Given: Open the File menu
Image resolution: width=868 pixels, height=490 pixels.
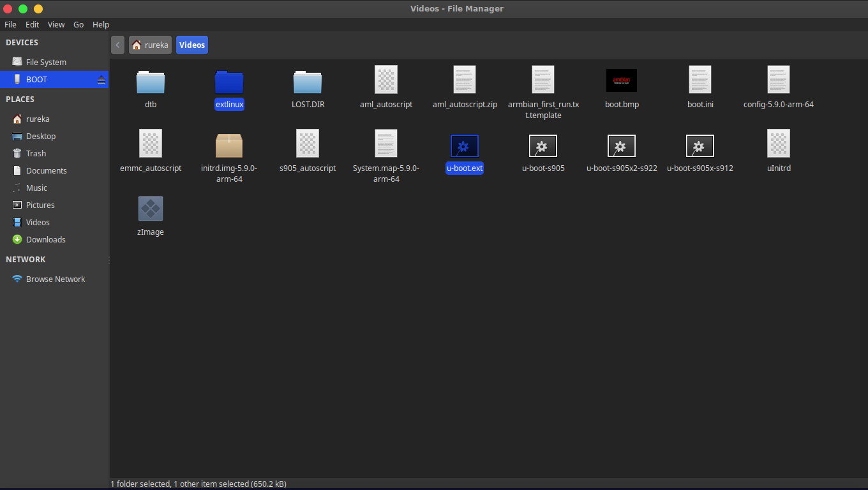Looking at the screenshot, I should pos(11,24).
